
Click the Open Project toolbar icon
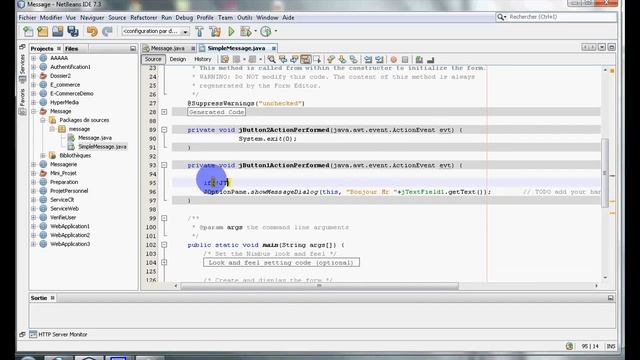point(58,31)
